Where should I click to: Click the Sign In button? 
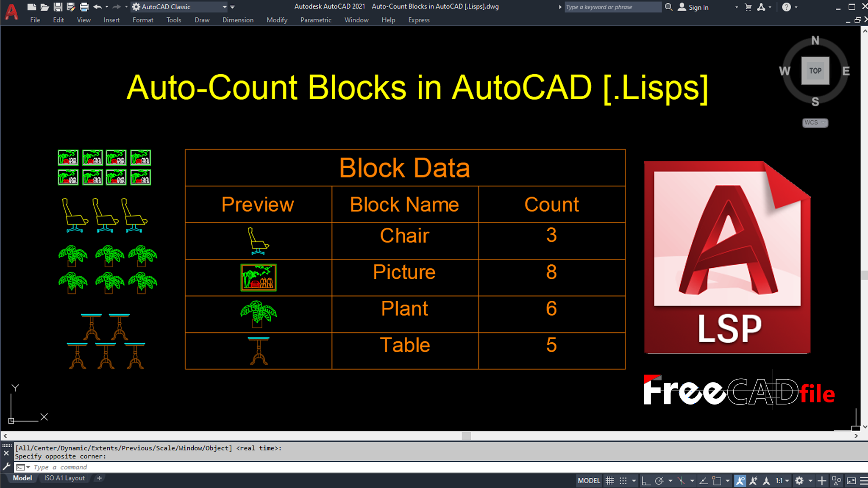click(698, 6)
